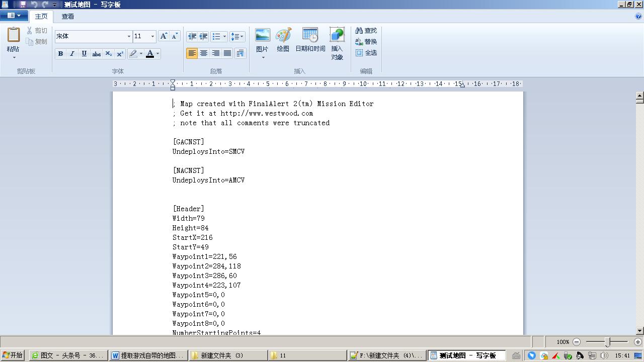Click the first-line indent marker on ruler
The image size is (644, 362).
tap(173, 81)
